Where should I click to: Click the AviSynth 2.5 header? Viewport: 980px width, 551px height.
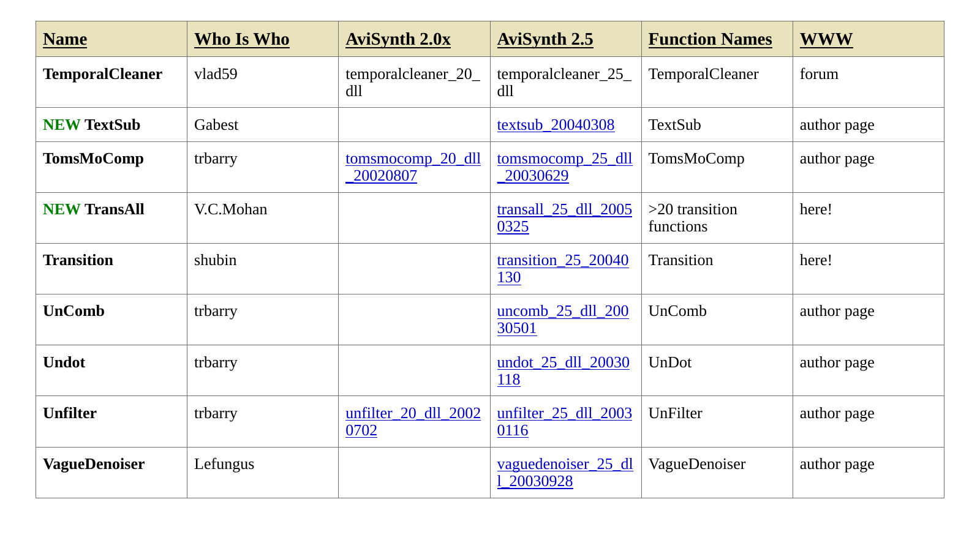(545, 39)
